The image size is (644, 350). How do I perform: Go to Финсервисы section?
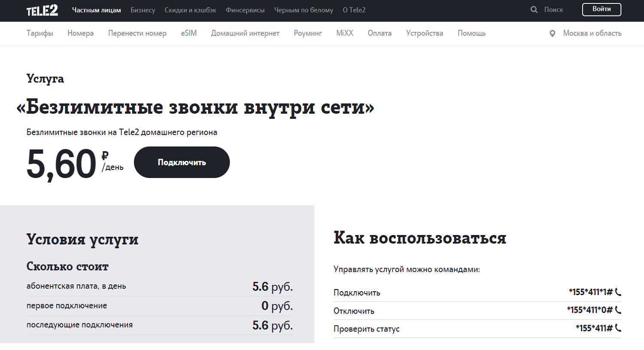pos(245,10)
